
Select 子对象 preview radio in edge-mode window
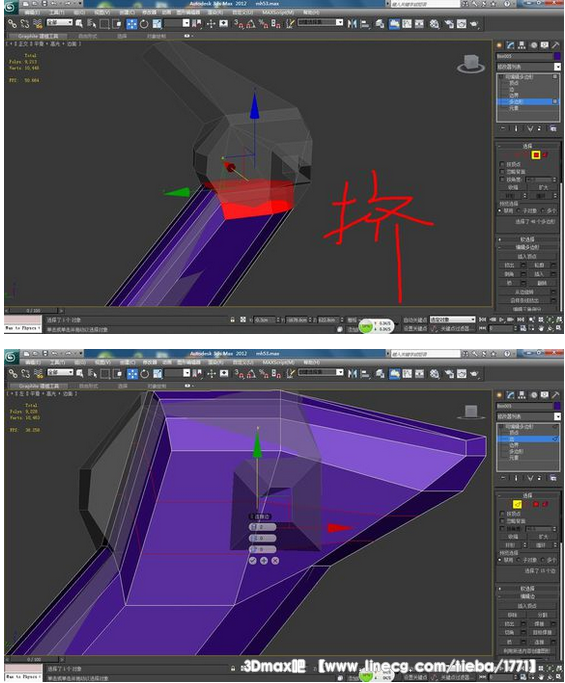(x=519, y=560)
